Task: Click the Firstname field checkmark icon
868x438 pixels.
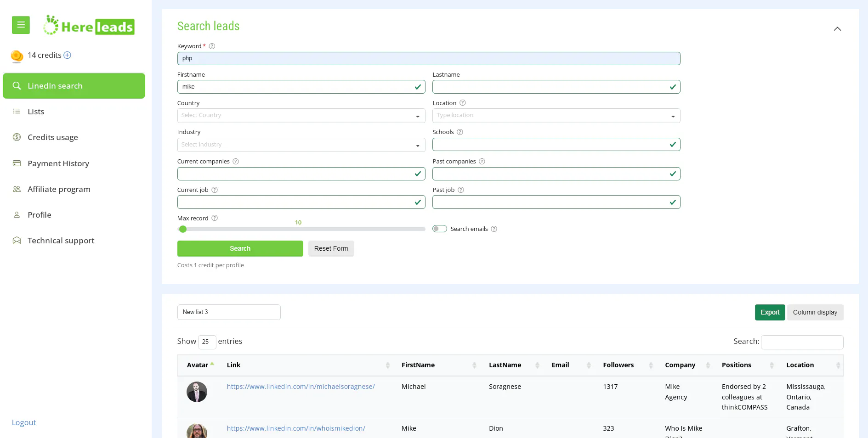Action: point(418,87)
